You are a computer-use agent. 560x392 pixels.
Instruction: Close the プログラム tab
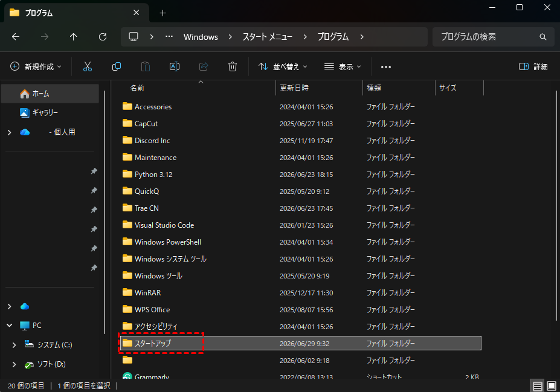[x=136, y=13]
